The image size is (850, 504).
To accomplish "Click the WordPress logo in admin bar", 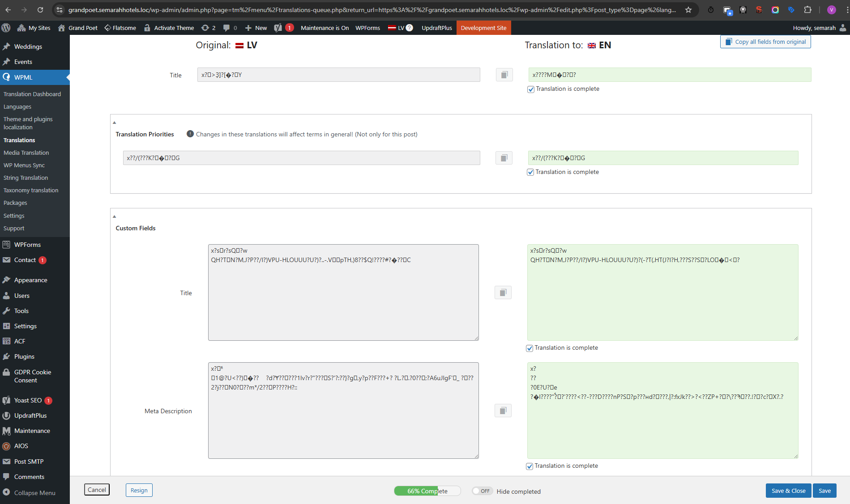I will [x=6, y=28].
